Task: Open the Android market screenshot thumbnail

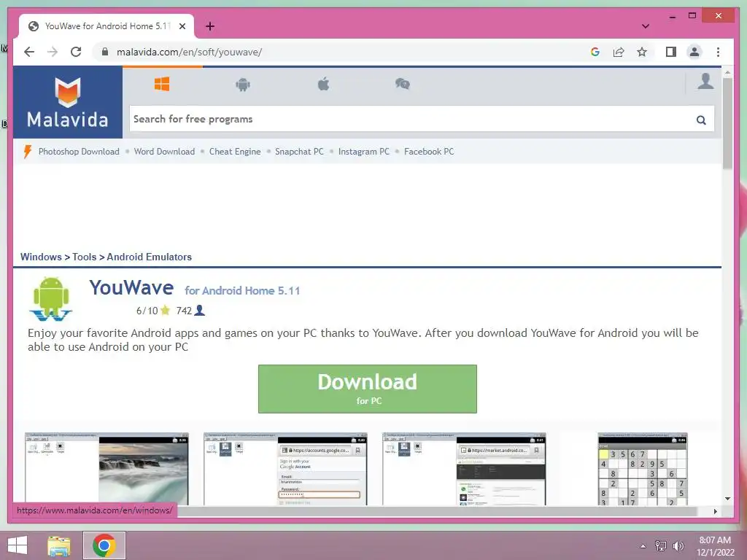Action: 464,469
